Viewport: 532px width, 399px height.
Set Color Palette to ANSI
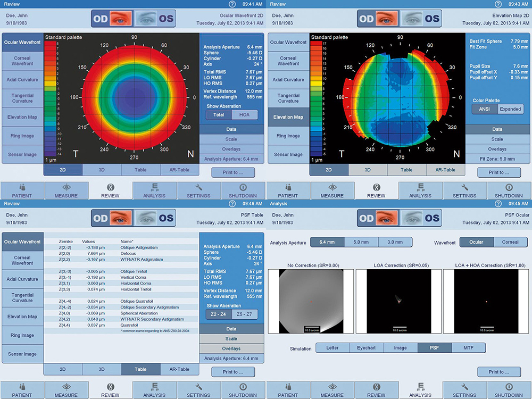[485, 109]
